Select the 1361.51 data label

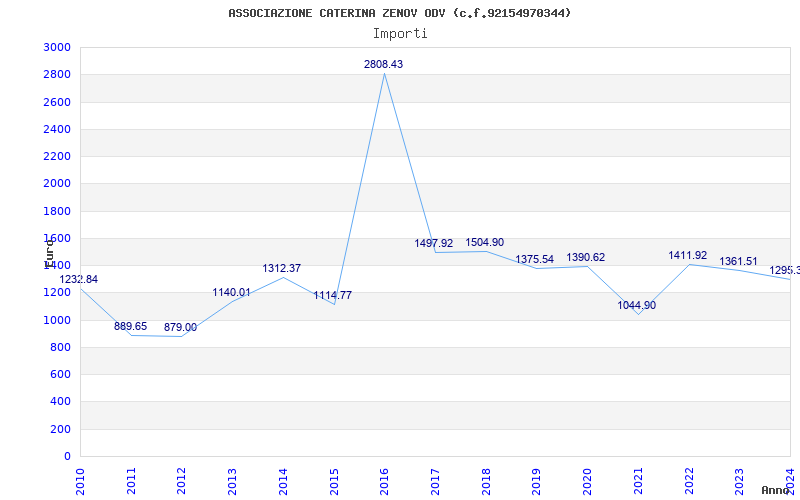click(738, 262)
